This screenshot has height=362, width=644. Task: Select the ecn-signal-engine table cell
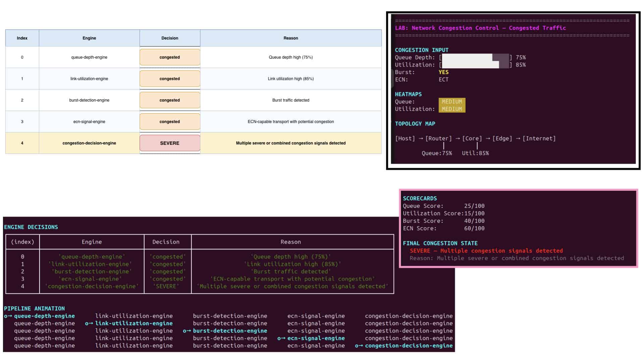(x=89, y=122)
